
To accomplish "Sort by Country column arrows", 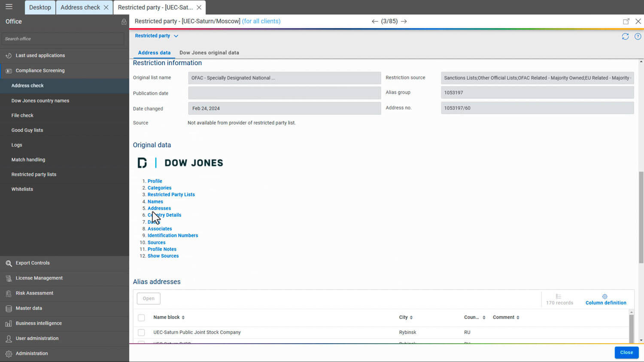I will point(484,317).
